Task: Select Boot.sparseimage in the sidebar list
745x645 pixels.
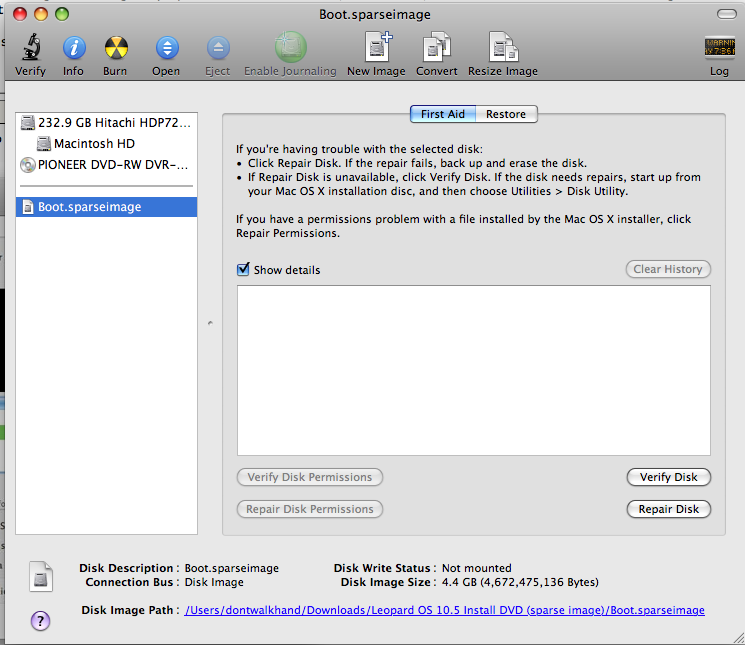Action: click(106, 207)
